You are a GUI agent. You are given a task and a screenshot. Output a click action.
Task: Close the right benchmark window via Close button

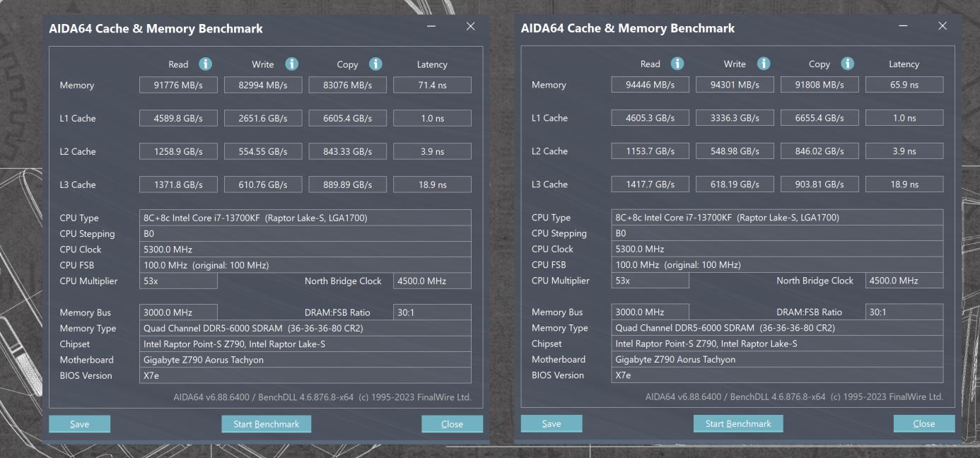point(923,423)
